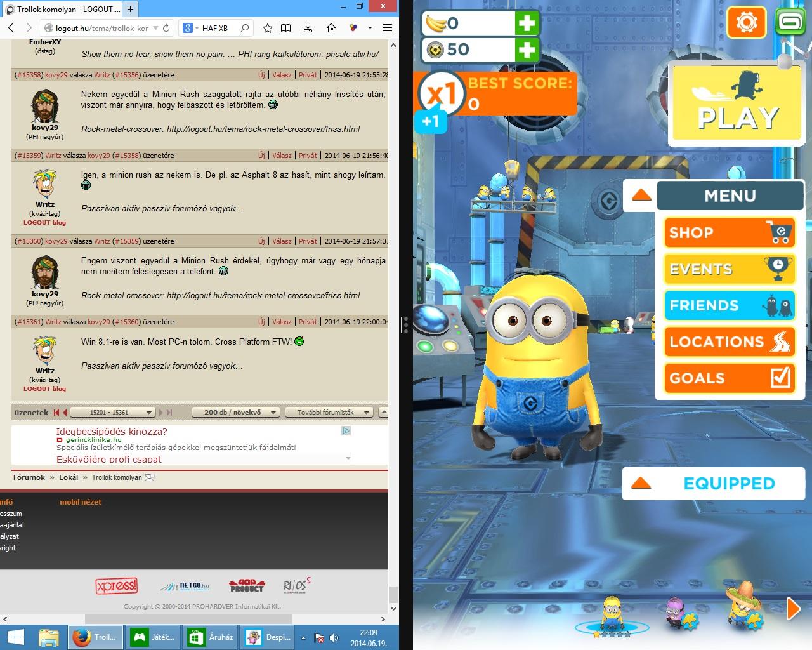Go back in Firefox
812x650 pixels.
11,28
